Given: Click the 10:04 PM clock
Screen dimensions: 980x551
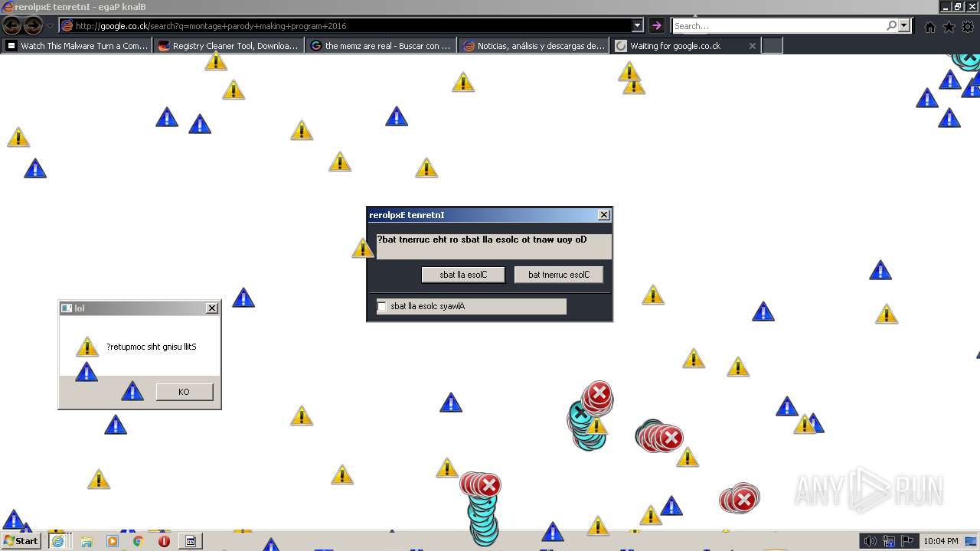Looking at the screenshot, I should click(941, 541).
